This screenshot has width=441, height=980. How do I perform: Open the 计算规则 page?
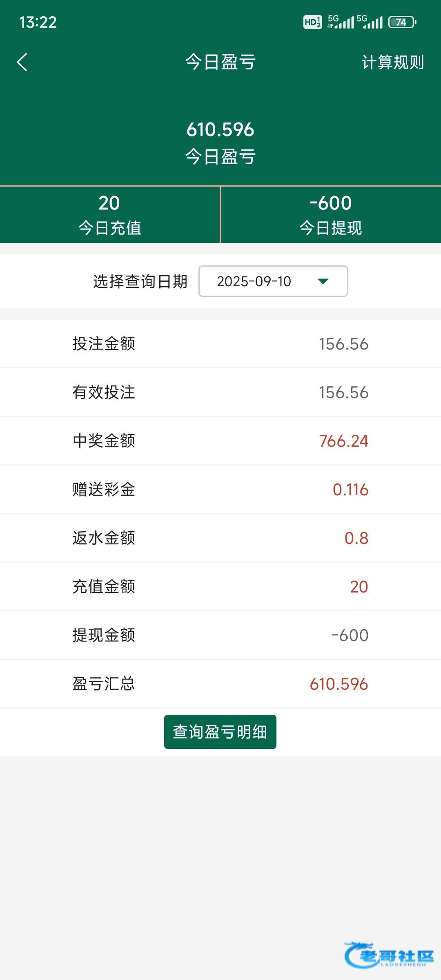coord(393,62)
